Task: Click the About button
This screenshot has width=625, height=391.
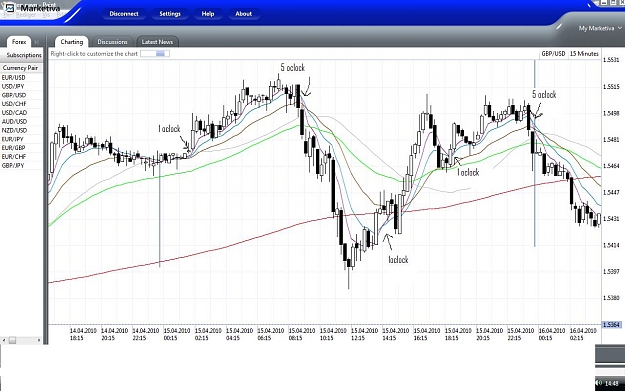Action: coord(244,14)
